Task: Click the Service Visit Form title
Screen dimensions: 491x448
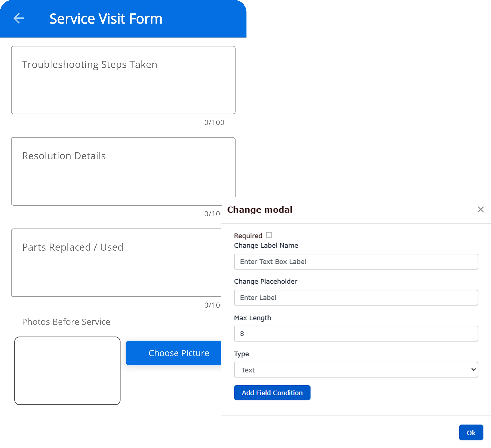Action: (x=106, y=19)
